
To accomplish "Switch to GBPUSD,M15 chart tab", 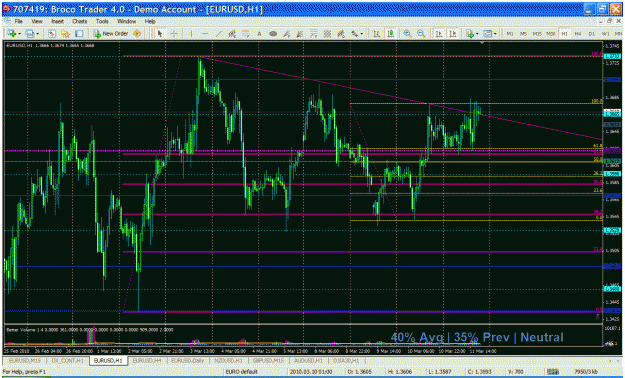I will (x=269, y=360).
